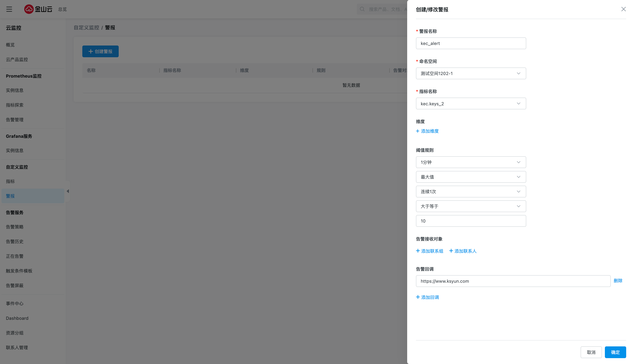Open the 大于等于 comparison dropdown

coord(471,206)
